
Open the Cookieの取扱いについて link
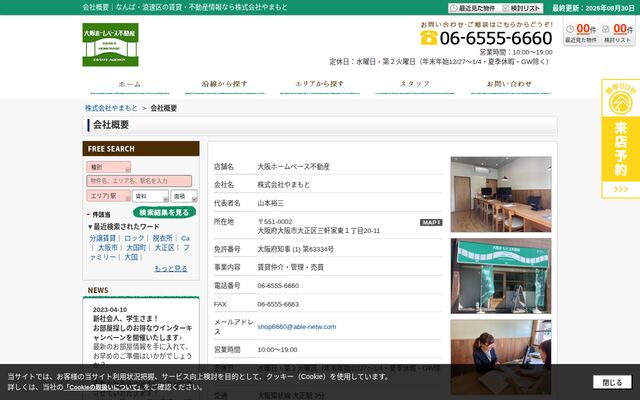tap(104, 387)
